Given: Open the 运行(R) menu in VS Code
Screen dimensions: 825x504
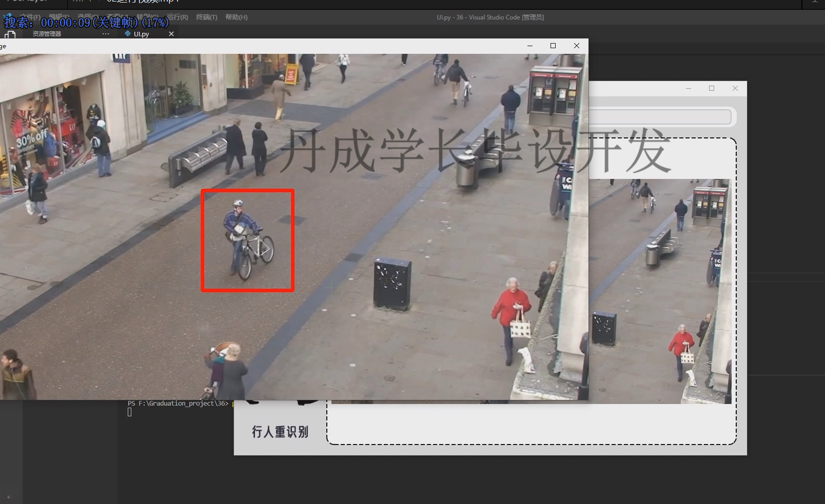Looking at the screenshot, I should 178,17.
